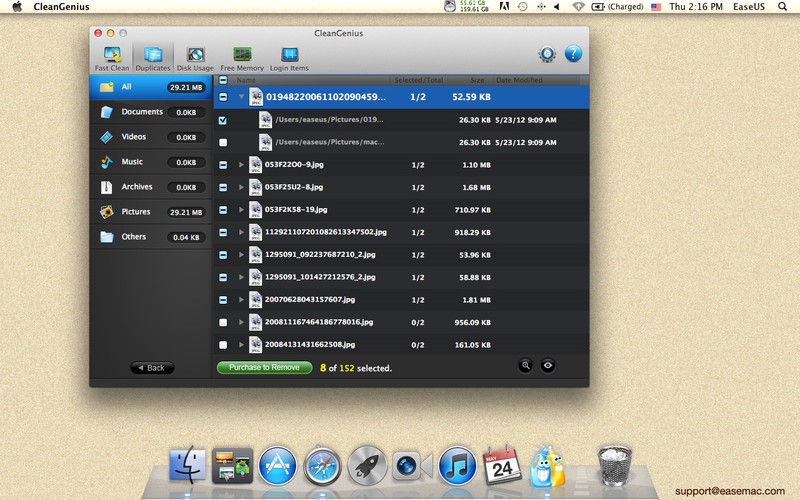Expand the 1295091_101427212576_2.jpg group
Screen dimensions: 800x500
pyautogui.click(x=241, y=277)
